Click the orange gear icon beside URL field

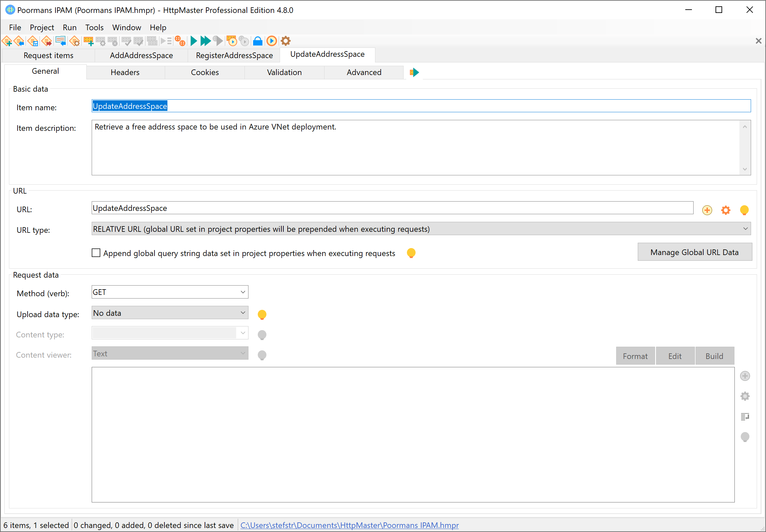(725, 210)
